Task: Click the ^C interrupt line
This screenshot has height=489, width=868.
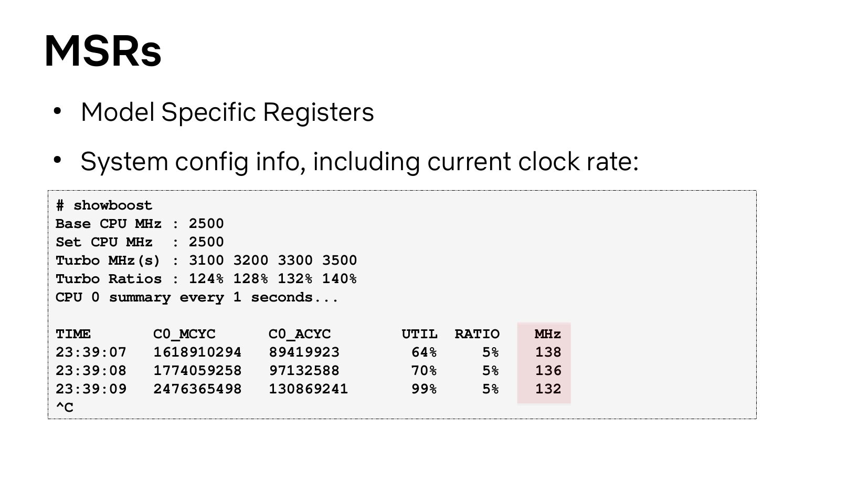Action: coord(65,408)
